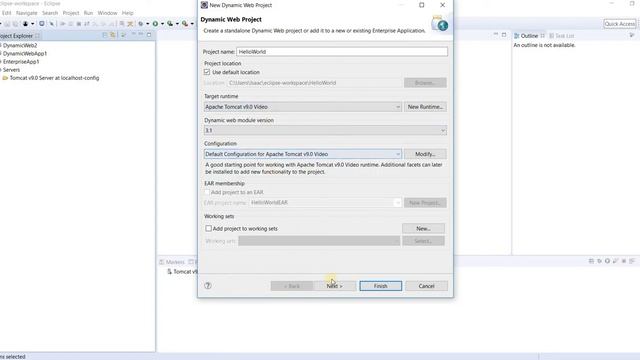Minimize the Project Explorer panel

click(x=141, y=34)
